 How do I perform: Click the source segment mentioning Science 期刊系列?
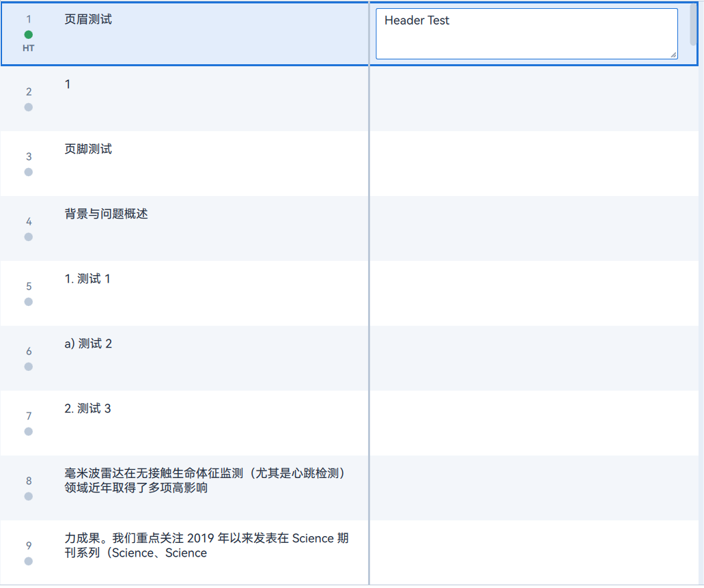(205, 546)
